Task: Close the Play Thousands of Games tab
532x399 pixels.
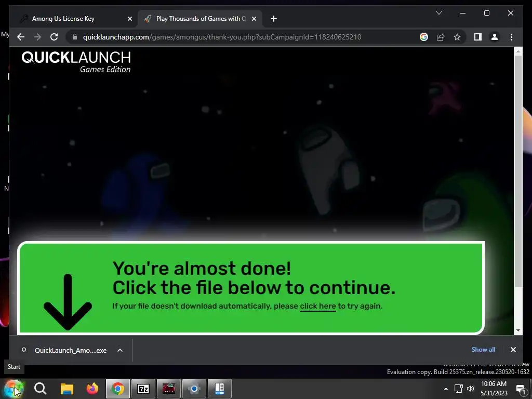Action: [254, 19]
